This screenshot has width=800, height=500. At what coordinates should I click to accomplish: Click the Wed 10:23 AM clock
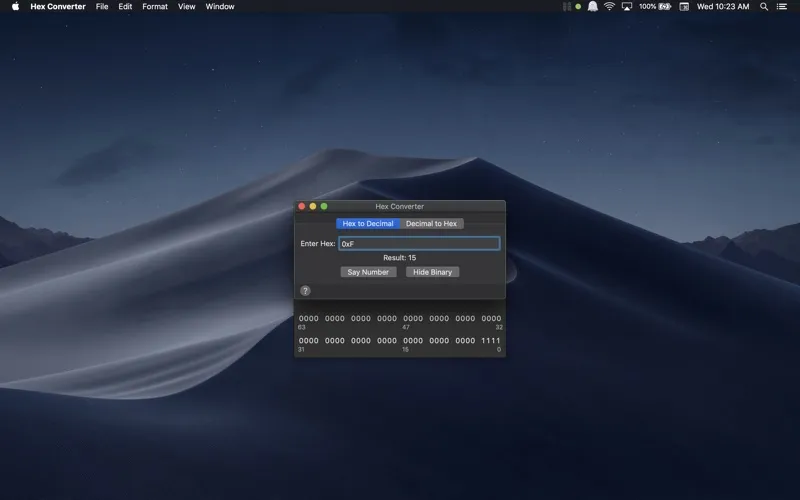coord(723,7)
